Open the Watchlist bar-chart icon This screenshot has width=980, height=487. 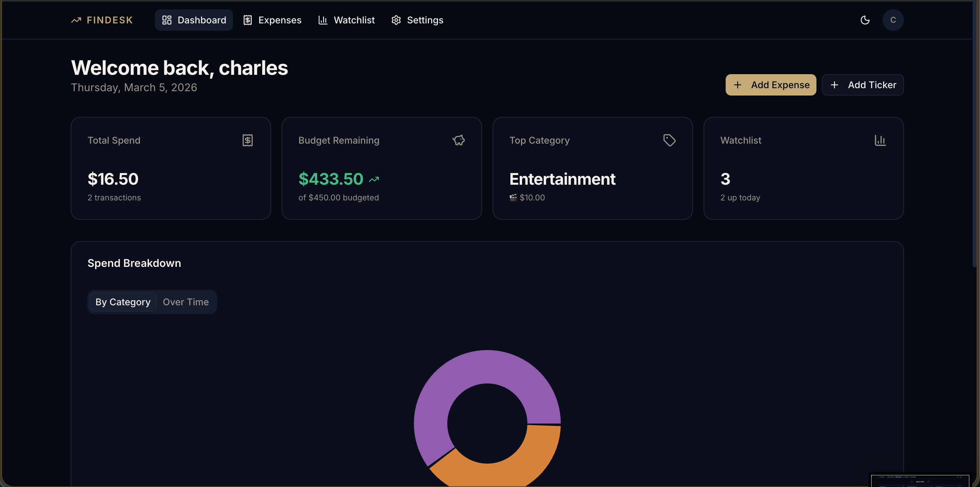(323, 20)
